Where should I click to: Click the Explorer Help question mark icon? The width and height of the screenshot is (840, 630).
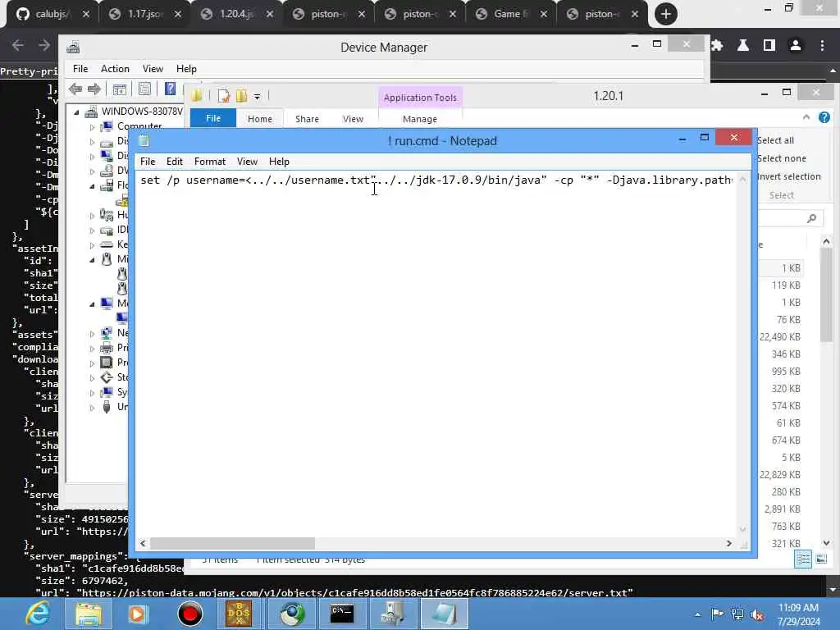point(824,117)
